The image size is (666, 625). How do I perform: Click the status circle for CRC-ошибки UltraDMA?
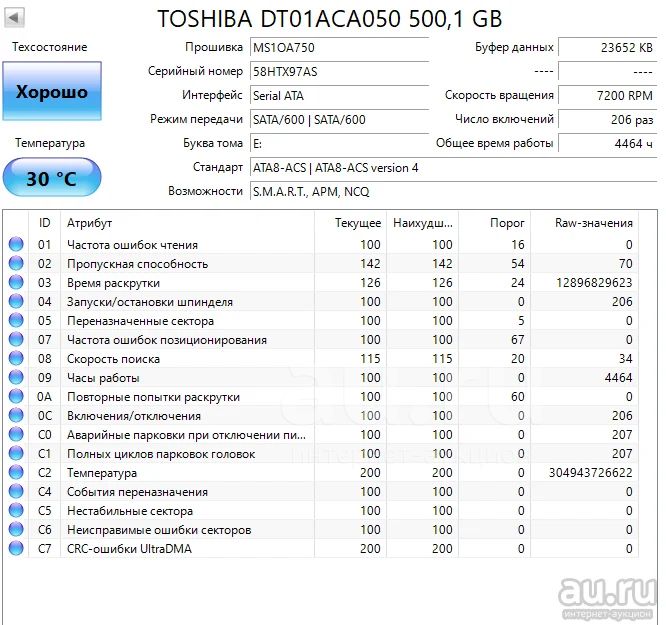pos(15,549)
